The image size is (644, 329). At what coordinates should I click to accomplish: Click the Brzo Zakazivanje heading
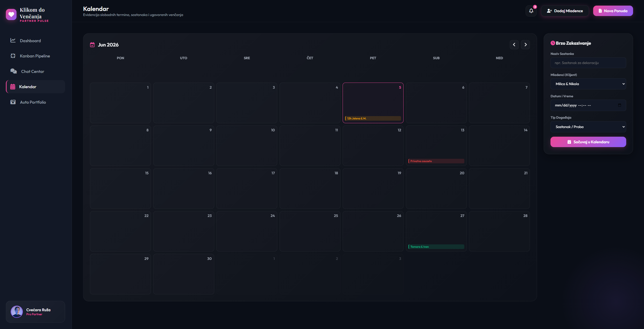click(x=573, y=43)
